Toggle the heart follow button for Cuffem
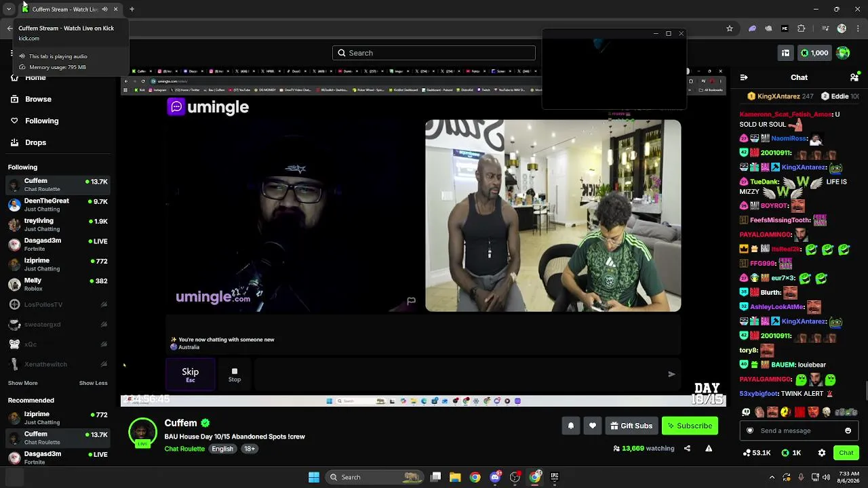The width and height of the screenshot is (868, 488). click(592, 426)
